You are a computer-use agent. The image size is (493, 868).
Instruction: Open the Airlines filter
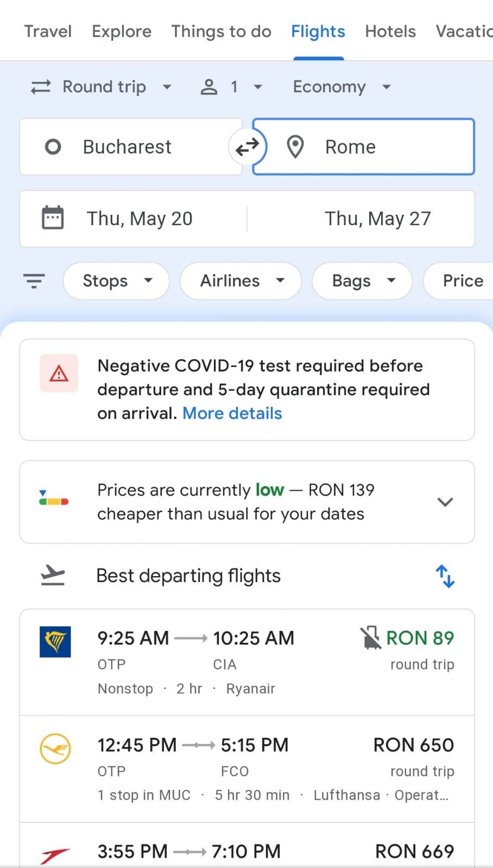pos(241,281)
